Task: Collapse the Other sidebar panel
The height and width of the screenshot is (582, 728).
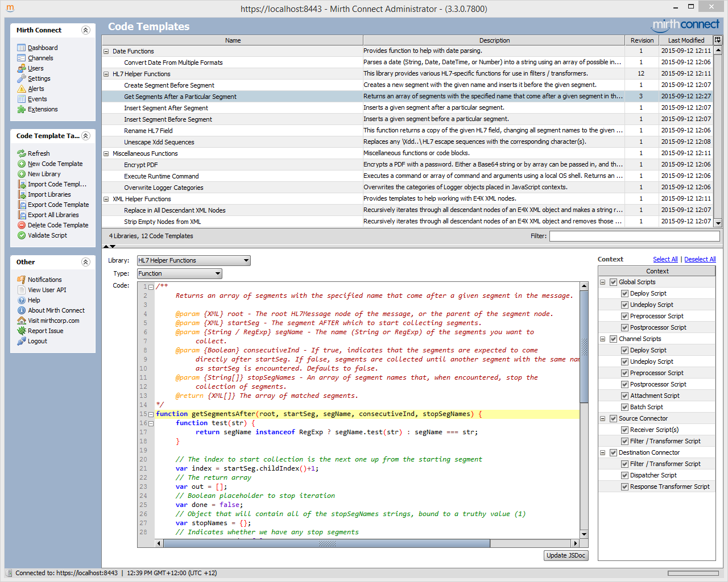Action: click(86, 262)
